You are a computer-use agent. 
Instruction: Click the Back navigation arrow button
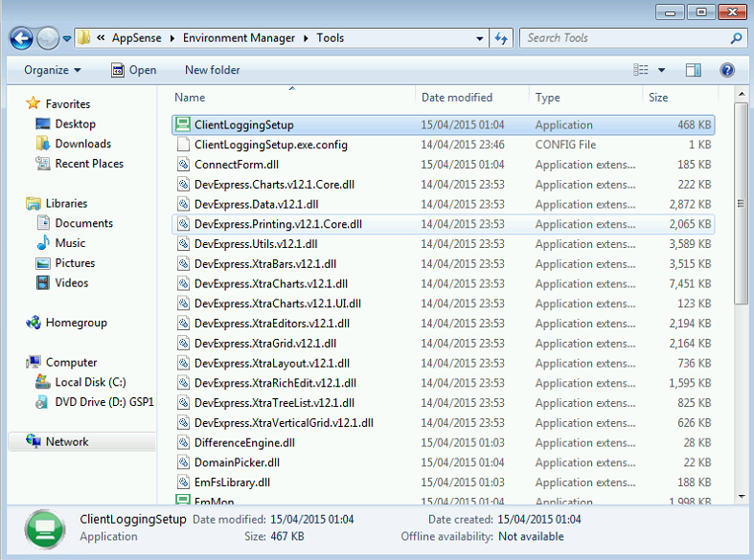(x=21, y=38)
